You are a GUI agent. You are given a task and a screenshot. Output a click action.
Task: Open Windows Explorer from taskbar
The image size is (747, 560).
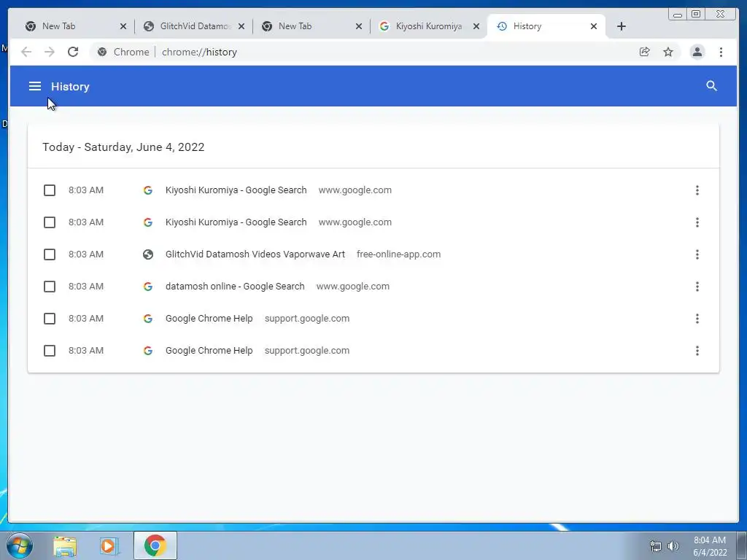click(x=65, y=545)
